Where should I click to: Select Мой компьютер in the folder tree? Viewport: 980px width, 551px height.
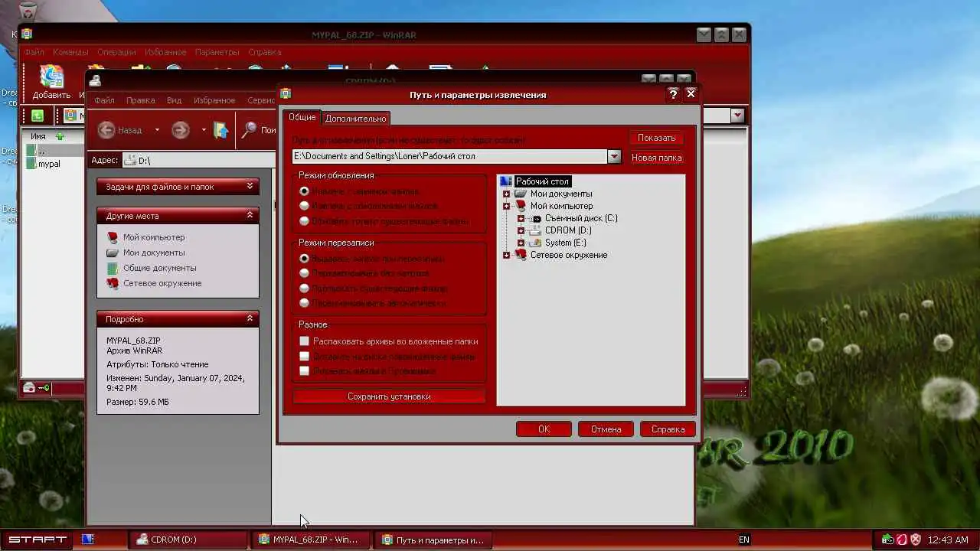561,206
